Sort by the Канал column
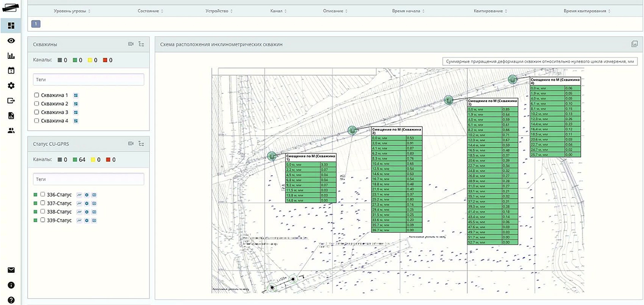The image size is (644, 305). (x=279, y=11)
